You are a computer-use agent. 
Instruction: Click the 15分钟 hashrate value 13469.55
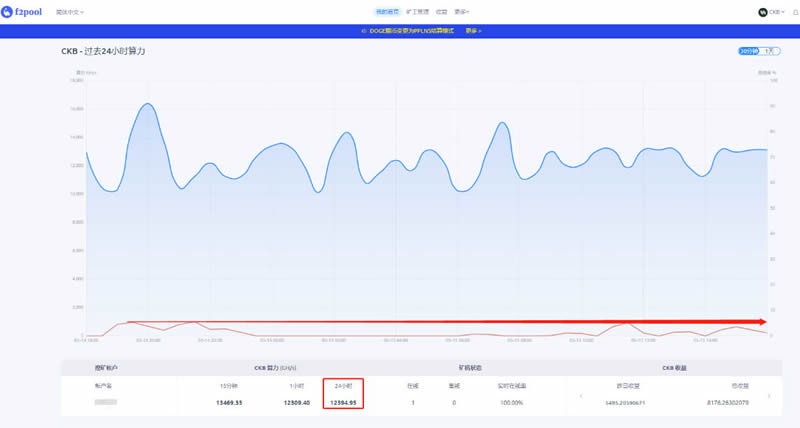[x=229, y=402]
